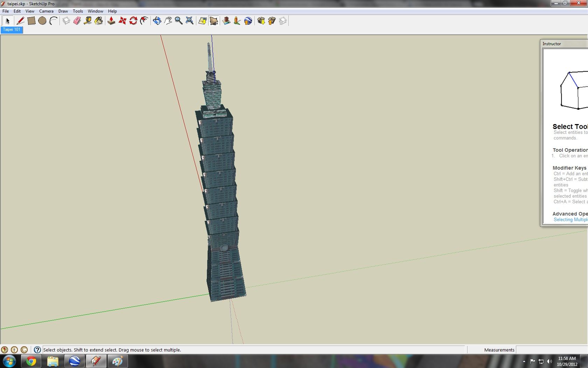
Task: Click the Measurements input box
Action: point(552,350)
